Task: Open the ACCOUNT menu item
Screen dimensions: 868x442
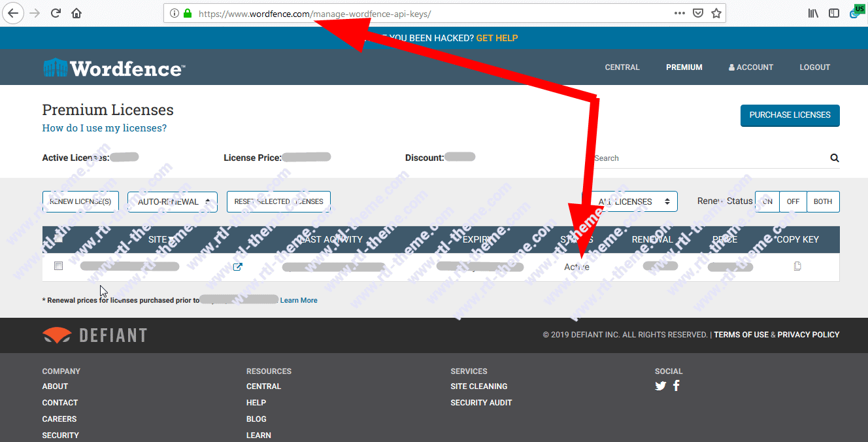Action: (751, 67)
